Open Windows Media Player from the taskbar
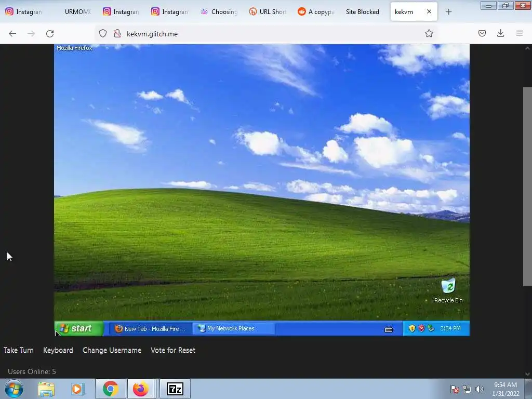Screen dimensions: 532x399 [x=77, y=389]
